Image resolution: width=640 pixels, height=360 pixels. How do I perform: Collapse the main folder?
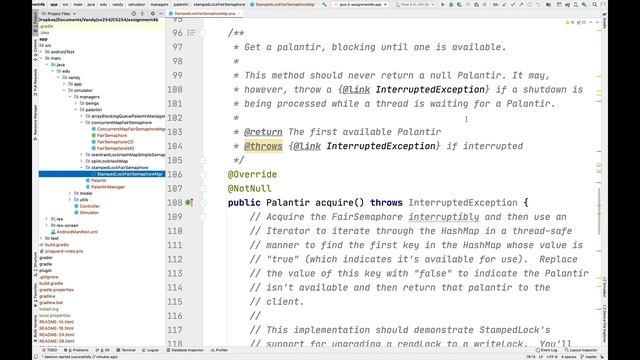pyautogui.click(x=41, y=58)
